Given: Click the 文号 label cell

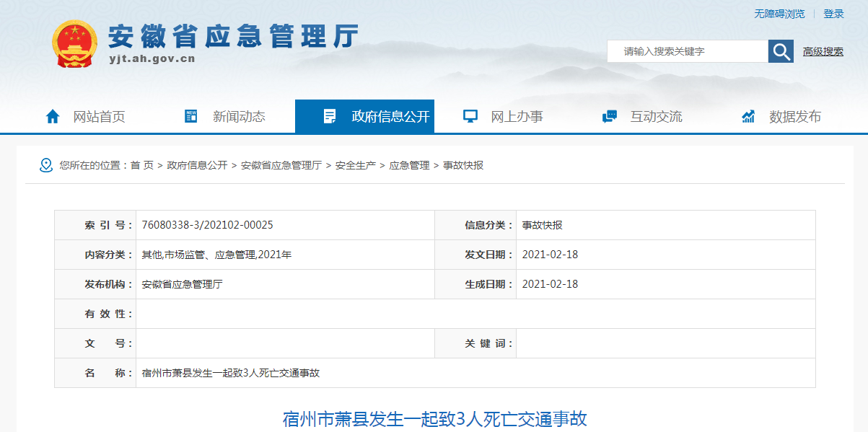Looking at the screenshot, I should click(95, 343).
